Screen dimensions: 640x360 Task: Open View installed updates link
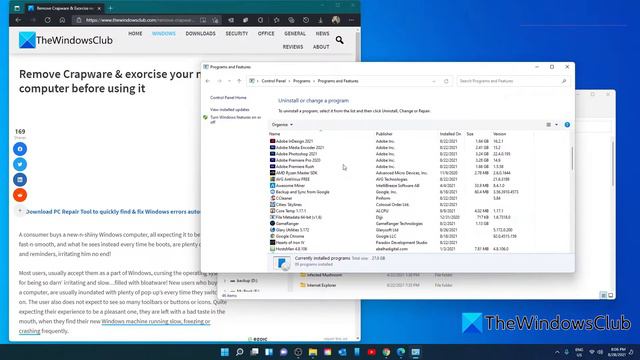[x=229, y=109]
